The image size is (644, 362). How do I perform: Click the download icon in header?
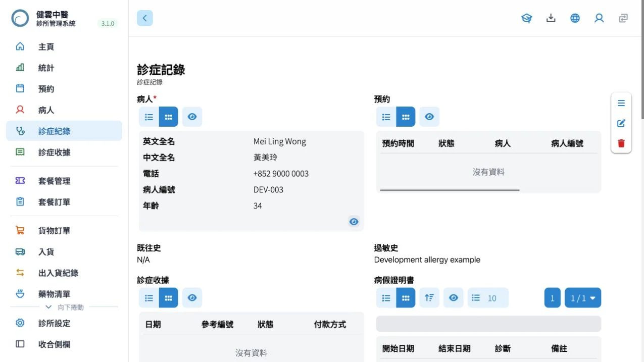(x=551, y=18)
